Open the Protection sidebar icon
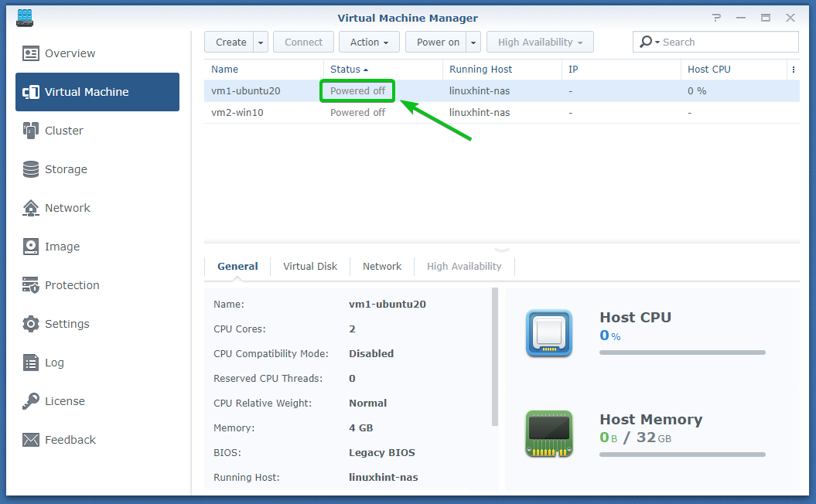The height and width of the screenshot is (504, 816). pos(31,285)
